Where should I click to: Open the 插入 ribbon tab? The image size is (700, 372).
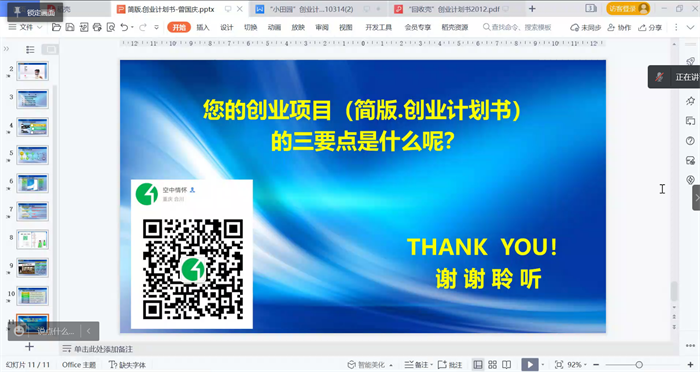(x=203, y=28)
